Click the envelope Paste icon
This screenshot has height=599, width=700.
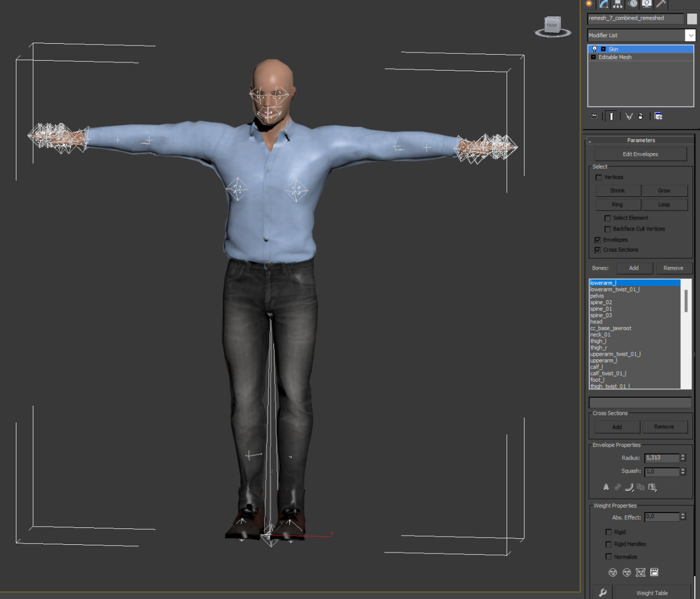[x=652, y=487]
